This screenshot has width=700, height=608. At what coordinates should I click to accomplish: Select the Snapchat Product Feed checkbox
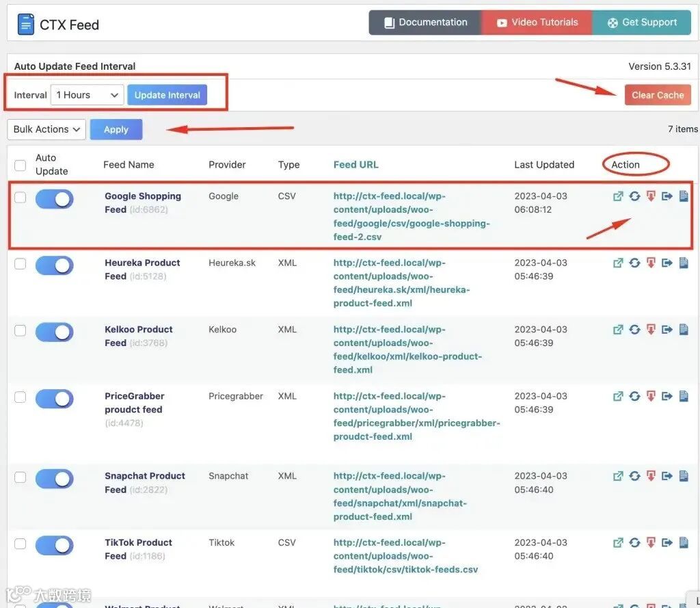click(x=20, y=477)
